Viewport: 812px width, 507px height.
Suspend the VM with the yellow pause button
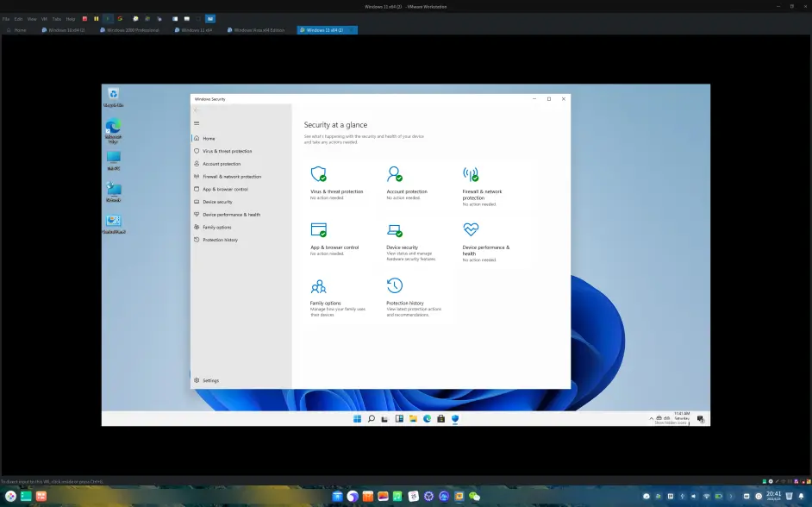[97, 19]
